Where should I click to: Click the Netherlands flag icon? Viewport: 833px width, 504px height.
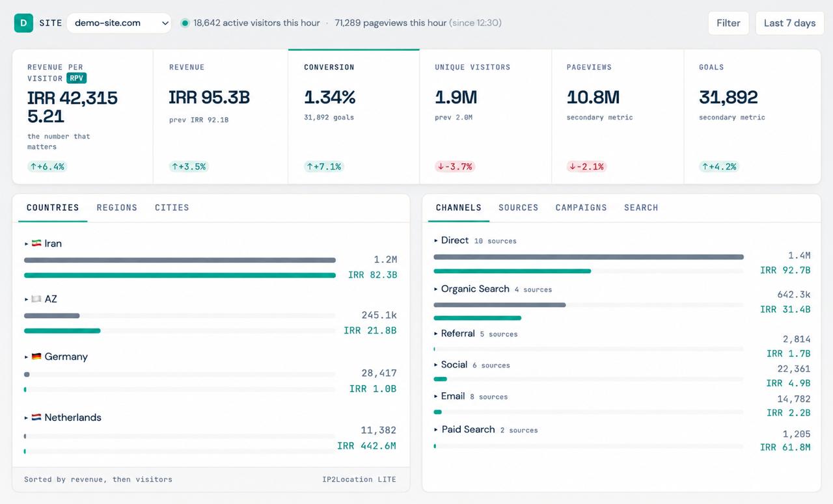(36, 418)
